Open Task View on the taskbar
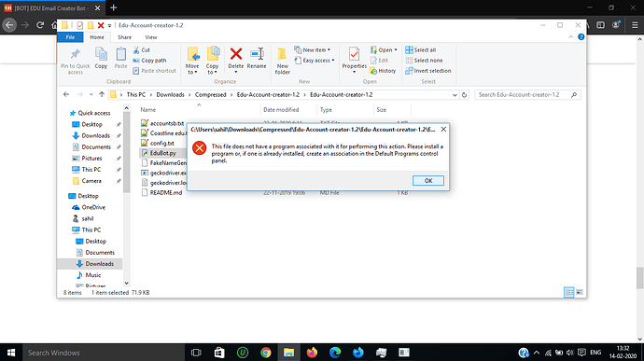This screenshot has width=644, height=361. coord(196,353)
